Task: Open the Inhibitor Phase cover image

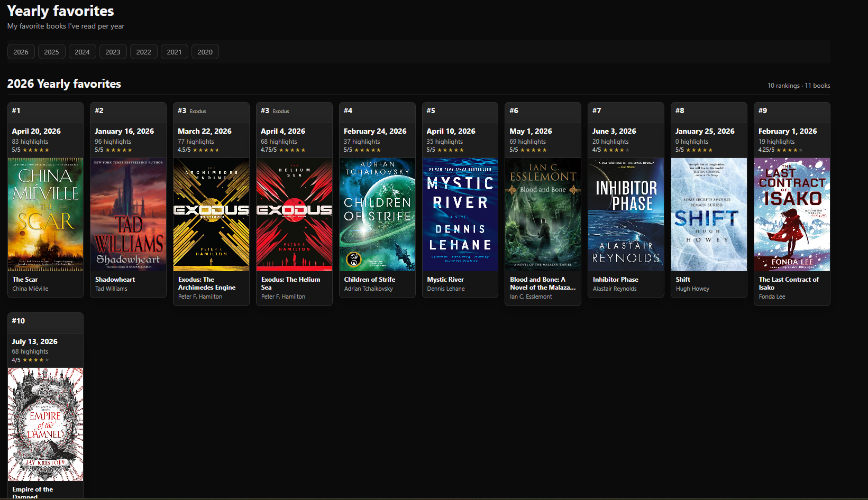Action: (x=626, y=215)
